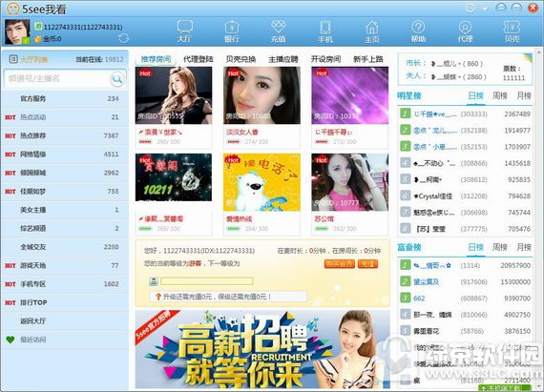Select 美女主播 category row
Screen dimensions: 544x392
click(65, 210)
